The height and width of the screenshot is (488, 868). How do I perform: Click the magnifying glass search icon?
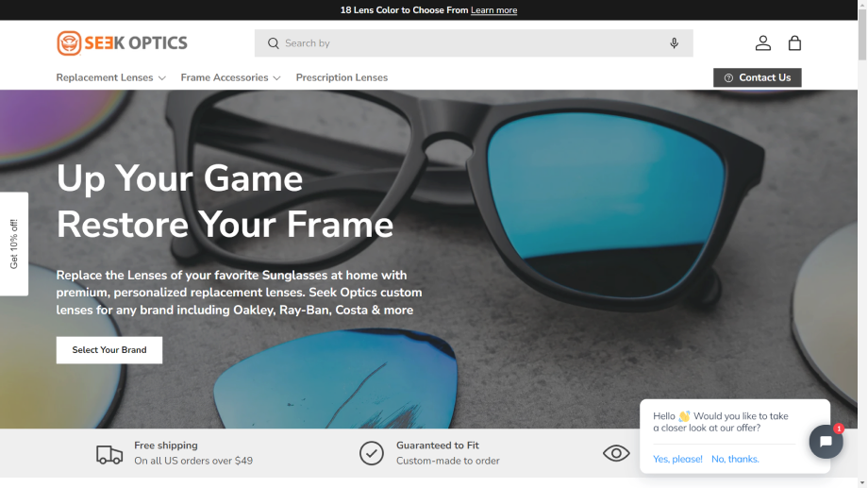[274, 43]
